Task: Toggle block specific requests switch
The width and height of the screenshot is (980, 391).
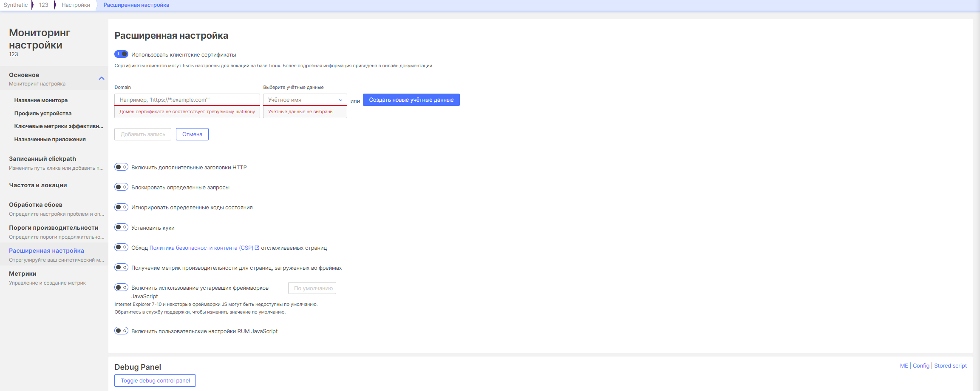Action: tap(121, 187)
